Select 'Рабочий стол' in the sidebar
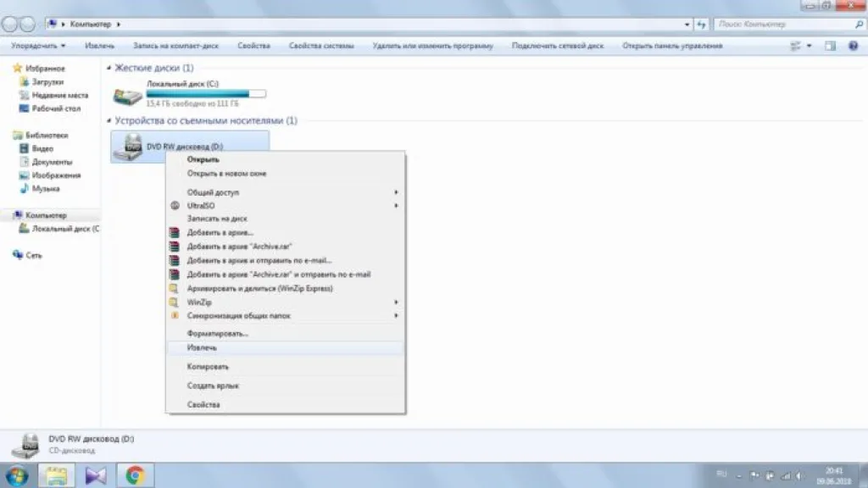The image size is (868, 488). point(56,108)
